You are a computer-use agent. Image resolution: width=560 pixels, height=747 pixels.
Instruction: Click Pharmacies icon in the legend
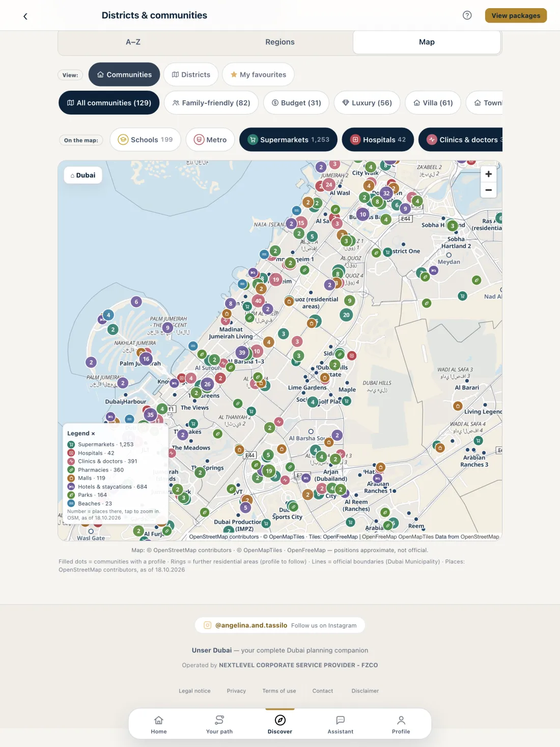71,469
